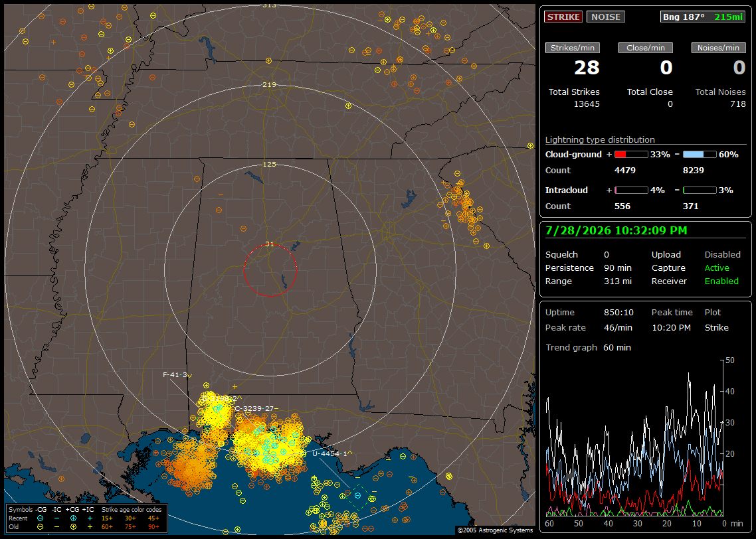Click the green -IC 3% distribution bar
The height and width of the screenshot is (539, 756).
[700, 191]
